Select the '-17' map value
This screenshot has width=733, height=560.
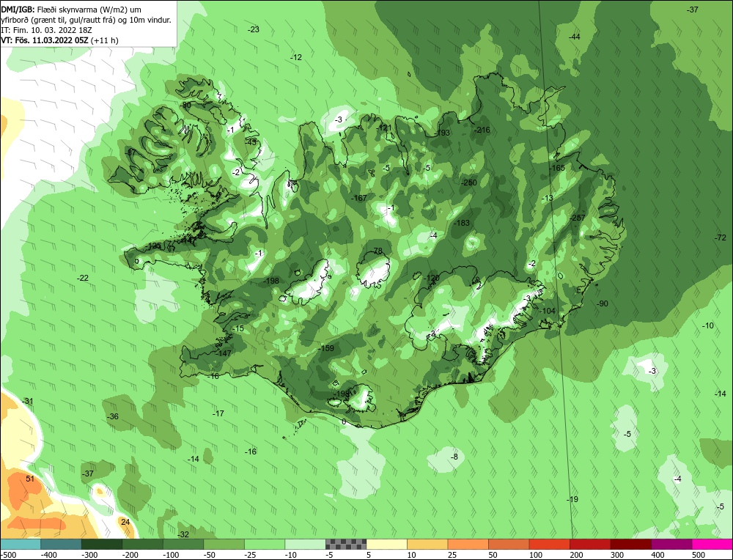pos(218,413)
